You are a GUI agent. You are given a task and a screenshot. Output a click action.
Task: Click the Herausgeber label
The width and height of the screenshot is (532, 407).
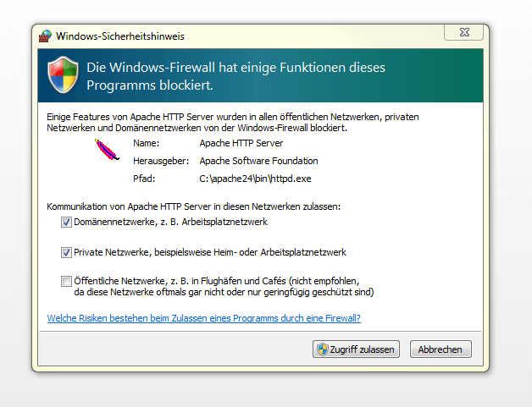point(161,161)
